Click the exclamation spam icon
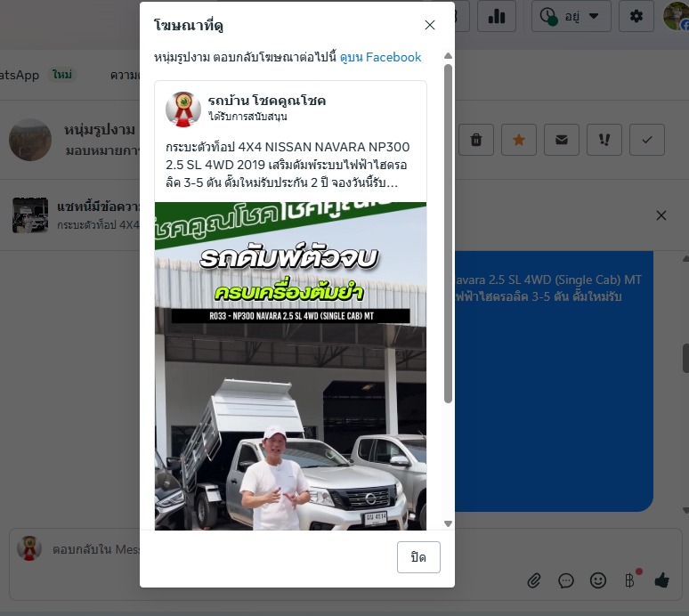This screenshot has width=689, height=616. [604, 140]
